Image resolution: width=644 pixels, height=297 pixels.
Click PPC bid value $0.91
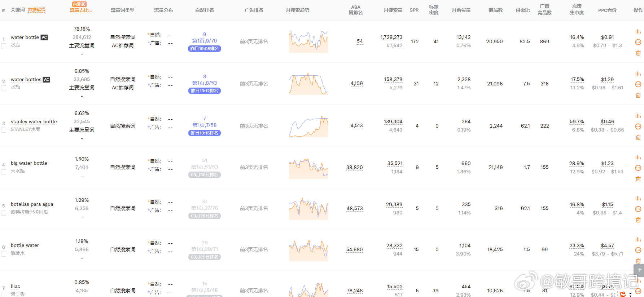[607, 37]
